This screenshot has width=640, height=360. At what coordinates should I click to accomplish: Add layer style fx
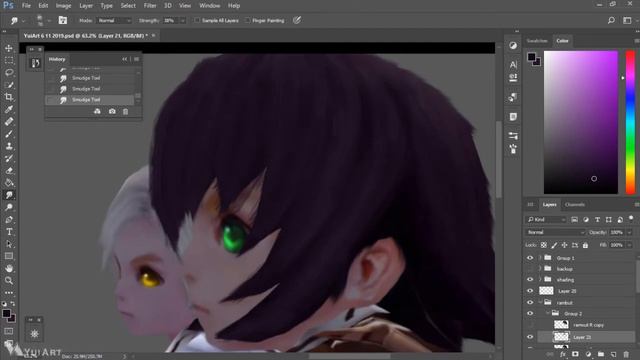[x=563, y=354]
